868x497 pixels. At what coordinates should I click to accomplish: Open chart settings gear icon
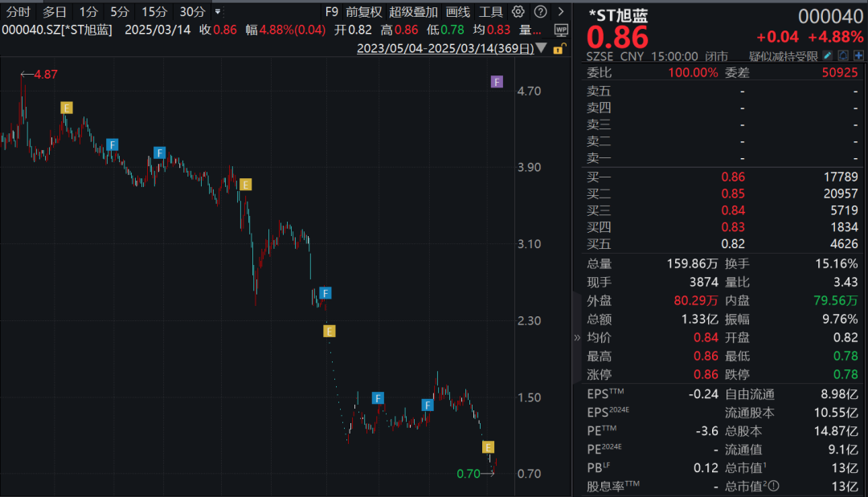[x=518, y=11]
